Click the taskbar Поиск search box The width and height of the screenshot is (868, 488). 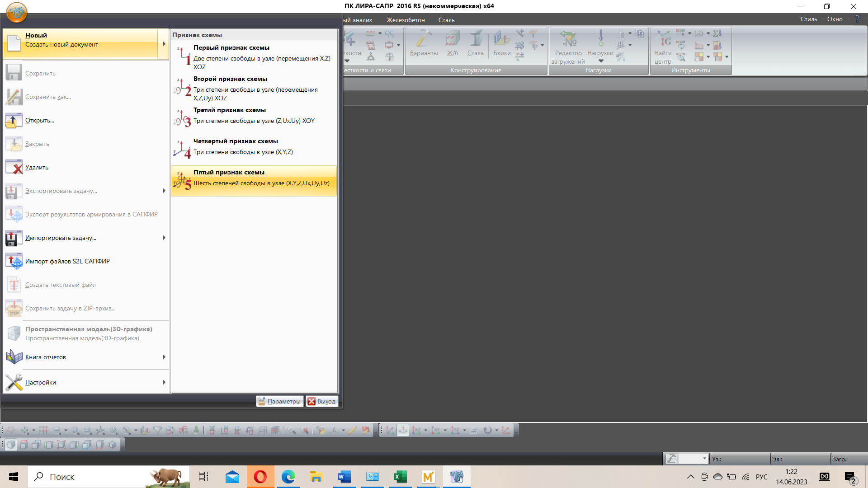point(108,477)
